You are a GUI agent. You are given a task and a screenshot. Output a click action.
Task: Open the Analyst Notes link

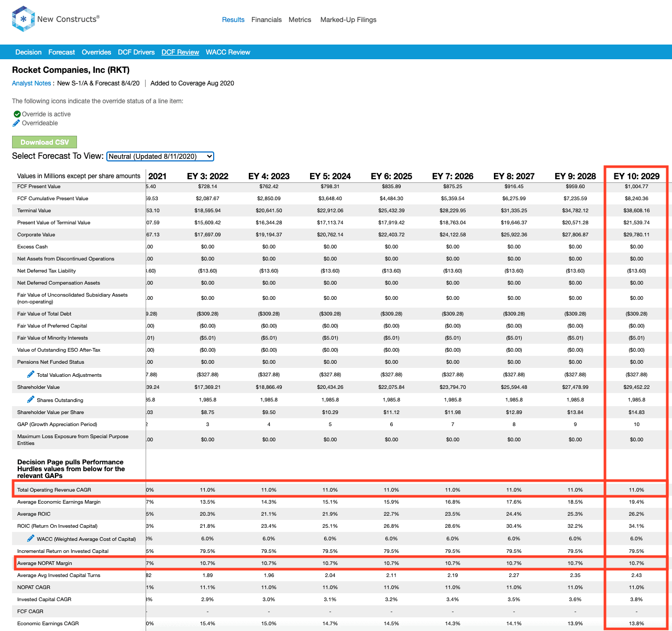coord(31,83)
